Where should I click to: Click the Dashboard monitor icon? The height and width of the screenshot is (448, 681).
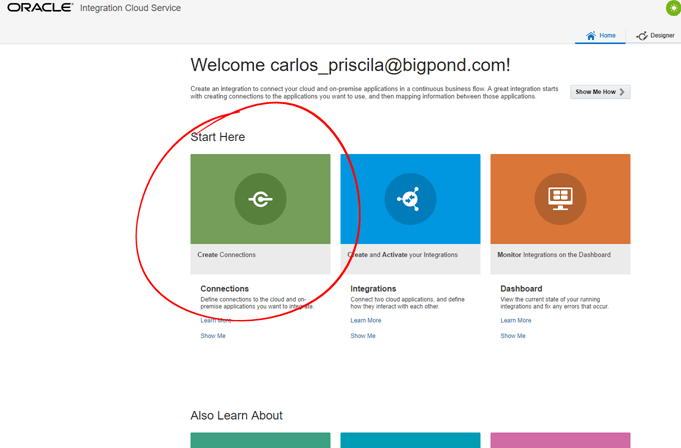point(560,199)
